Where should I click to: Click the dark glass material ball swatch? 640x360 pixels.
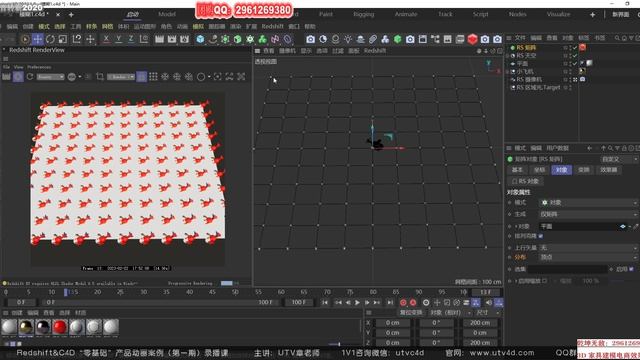pyautogui.click(x=42, y=327)
